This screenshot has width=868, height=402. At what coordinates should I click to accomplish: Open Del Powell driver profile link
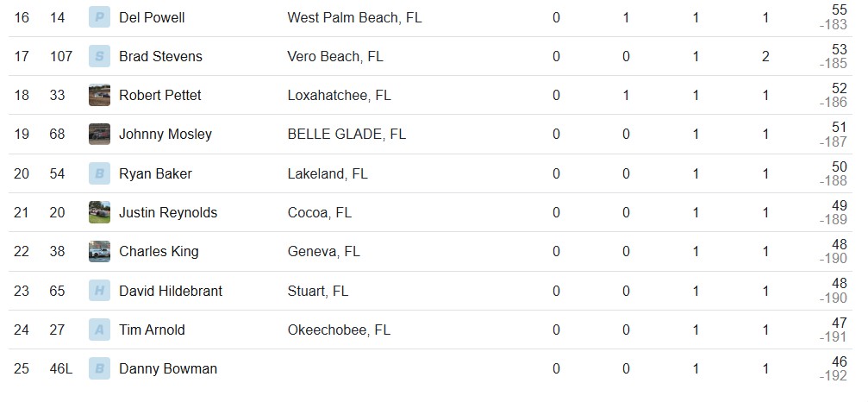(152, 18)
